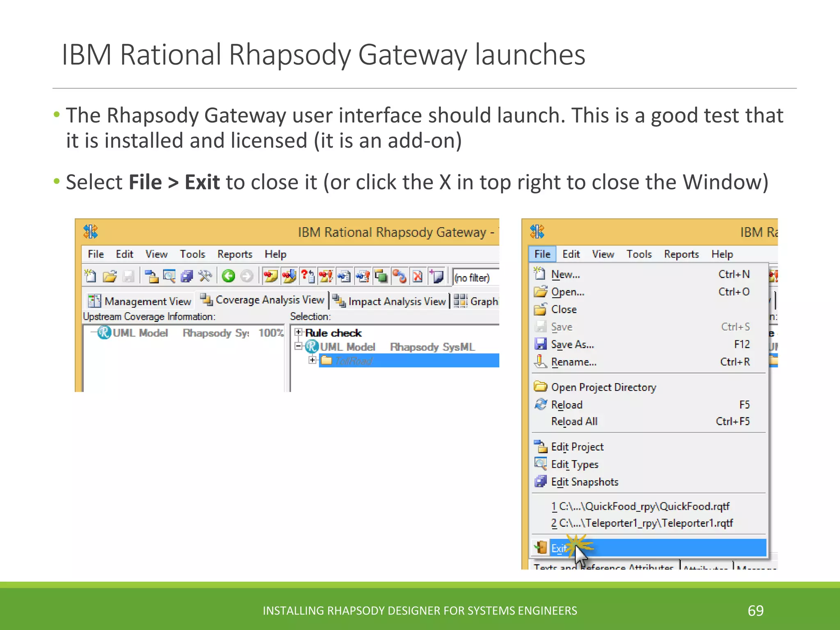
Task: Open View menu in window with File dropdown
Action: (603, 254)
